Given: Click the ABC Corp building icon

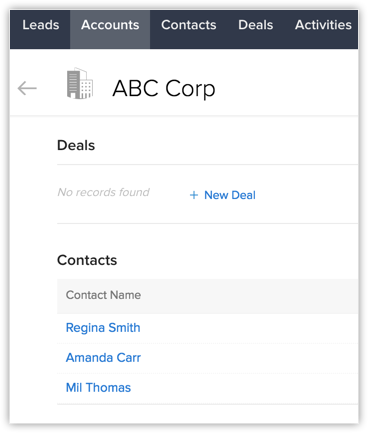Looking at the screenshot, I should tap(79, 83).
